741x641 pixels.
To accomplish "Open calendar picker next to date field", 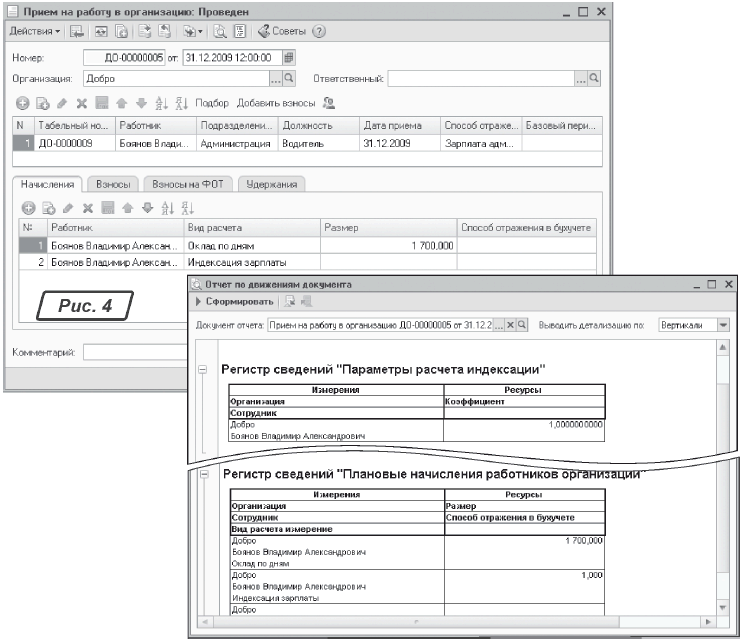I will pyautogui.click(x=290, y=57).
